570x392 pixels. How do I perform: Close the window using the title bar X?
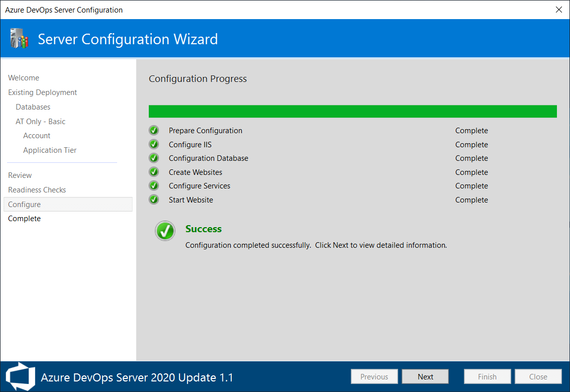point(558,10)
